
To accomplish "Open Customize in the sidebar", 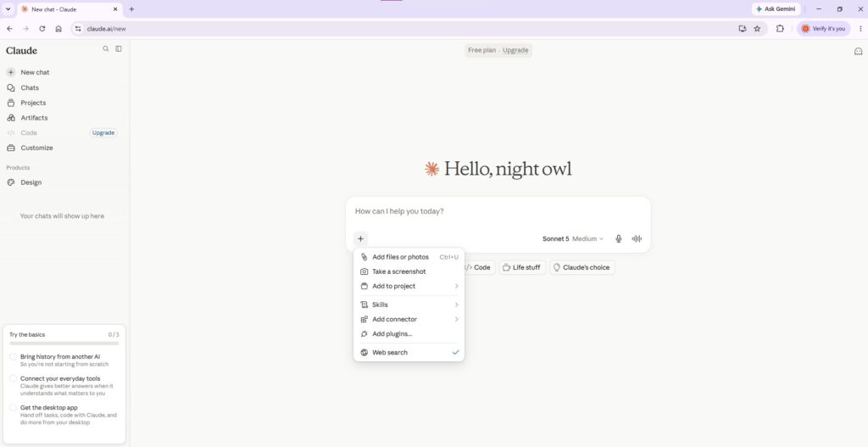I will [x=36, y=148].
